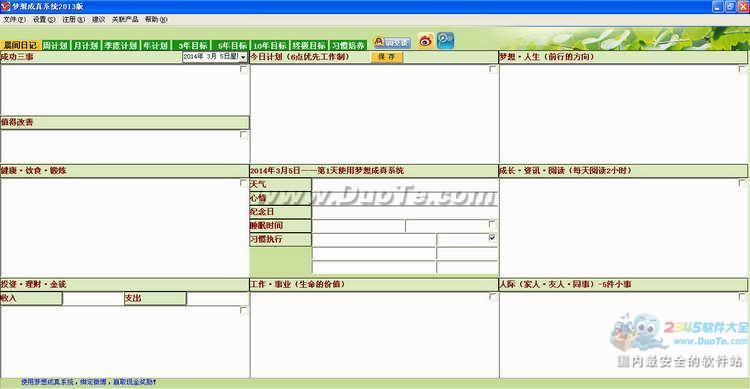The image size is (750, 389).
Task: Tick the checkbox in 工作·事业 panel
Action: point(493,297)
